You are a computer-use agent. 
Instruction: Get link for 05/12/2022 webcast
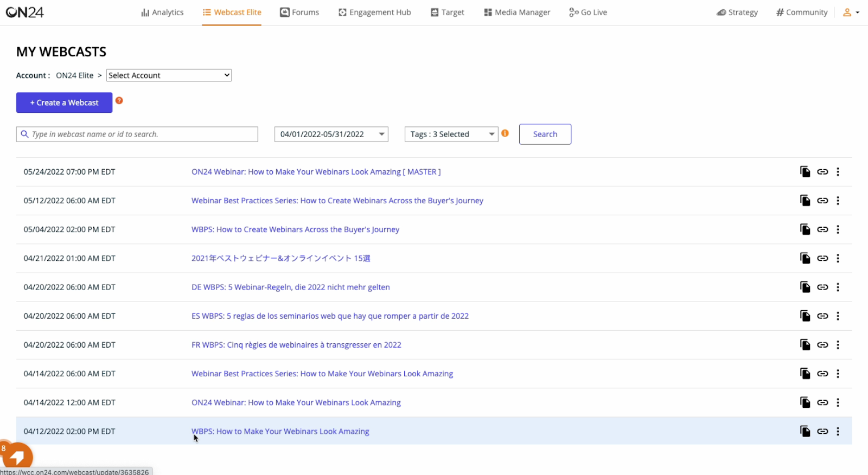click(x=822, y=201)
